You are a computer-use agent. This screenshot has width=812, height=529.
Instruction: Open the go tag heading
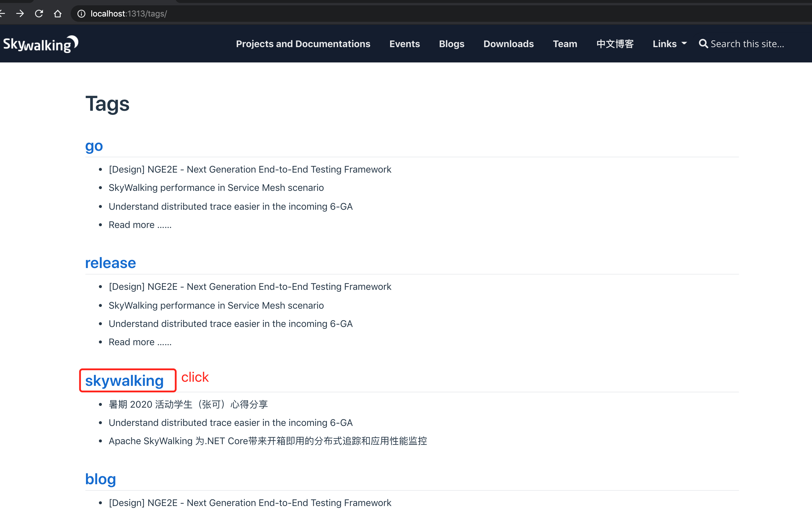[94, 146]
